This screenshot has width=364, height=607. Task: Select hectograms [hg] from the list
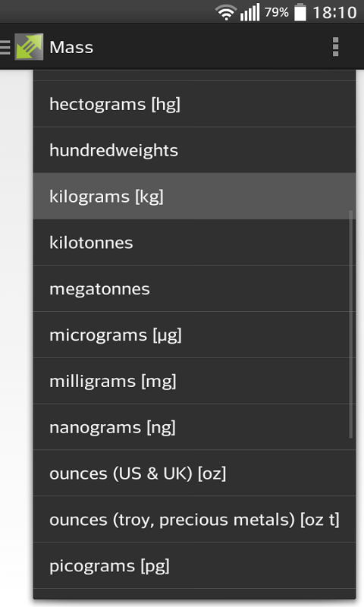(194, 104)
